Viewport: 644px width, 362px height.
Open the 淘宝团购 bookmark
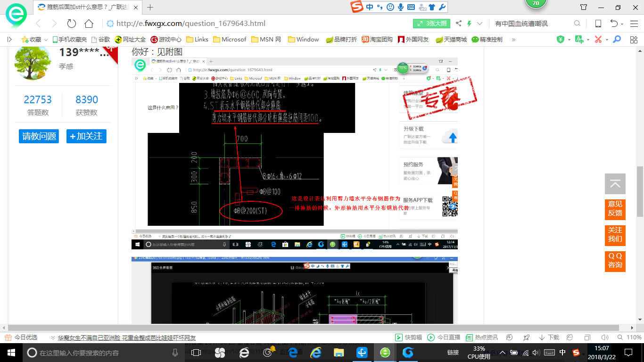[377, 40]
